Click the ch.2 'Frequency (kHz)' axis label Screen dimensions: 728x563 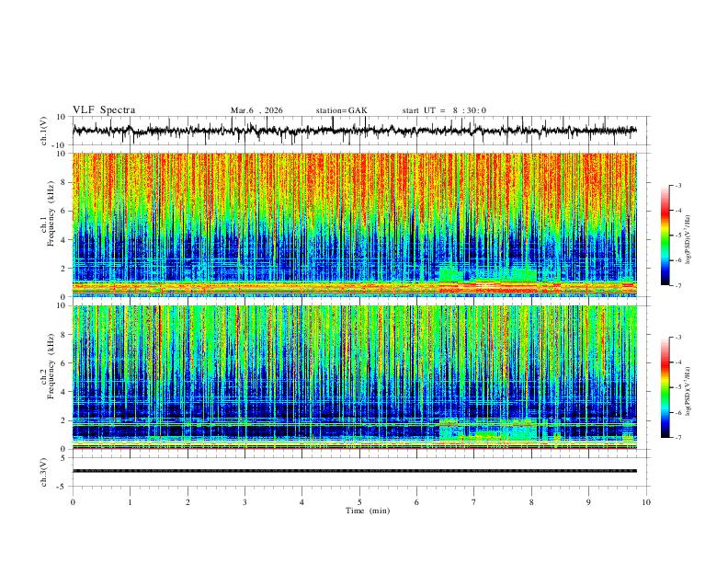[x=51, y=366]
